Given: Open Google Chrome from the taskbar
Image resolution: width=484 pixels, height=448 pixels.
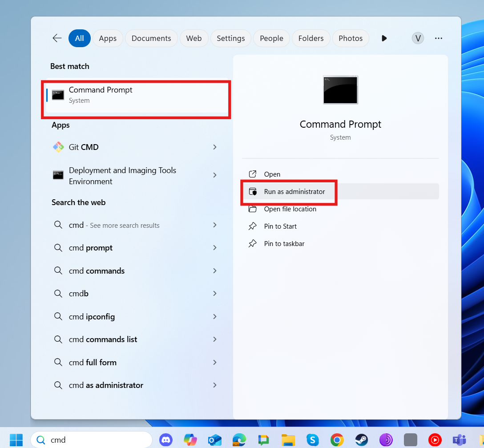Looking at the screenshot, I should 337,440.
